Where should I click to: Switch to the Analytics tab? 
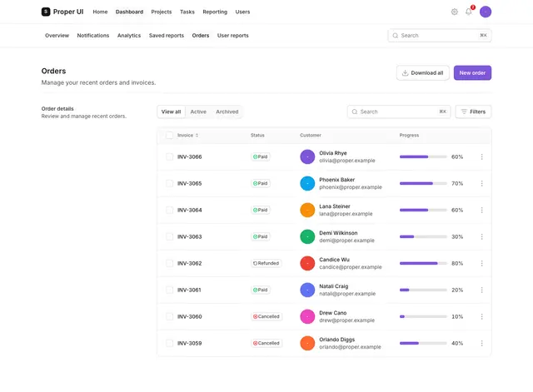tap(129, 35)
